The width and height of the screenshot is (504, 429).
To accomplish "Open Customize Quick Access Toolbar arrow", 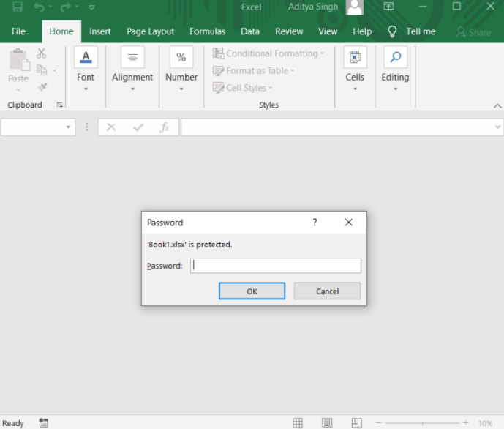I will 91,7.
